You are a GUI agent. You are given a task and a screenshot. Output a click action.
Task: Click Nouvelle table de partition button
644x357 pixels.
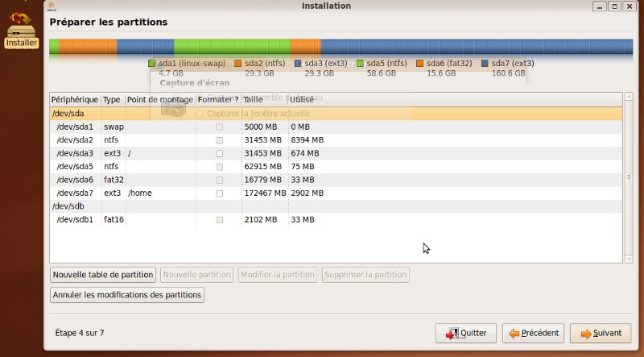[103, 275]
